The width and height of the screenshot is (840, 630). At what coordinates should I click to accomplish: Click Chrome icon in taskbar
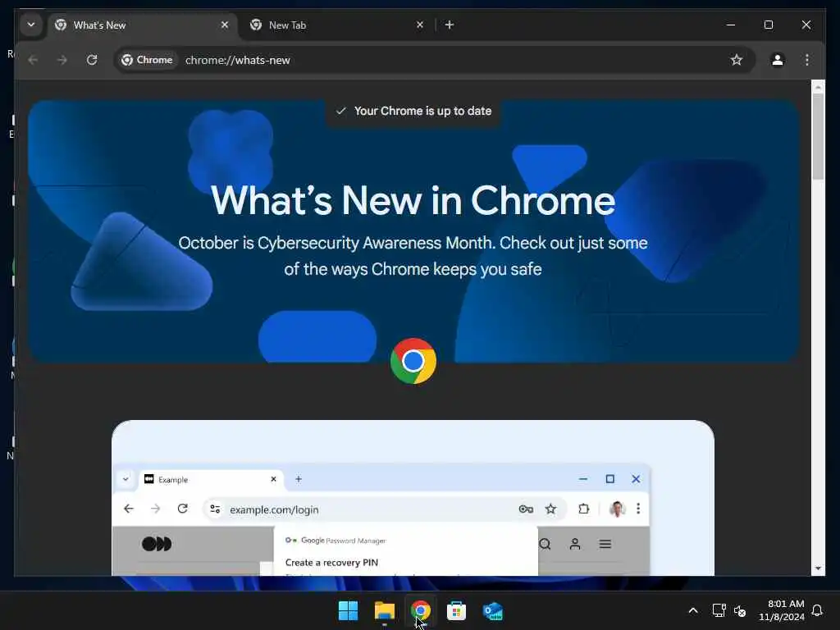click(x=420, y=610)
